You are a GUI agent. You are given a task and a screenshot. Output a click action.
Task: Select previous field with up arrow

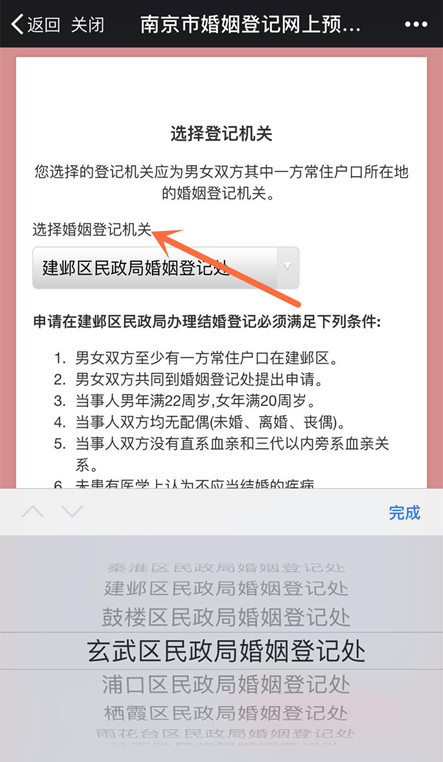tap(33, 512)
